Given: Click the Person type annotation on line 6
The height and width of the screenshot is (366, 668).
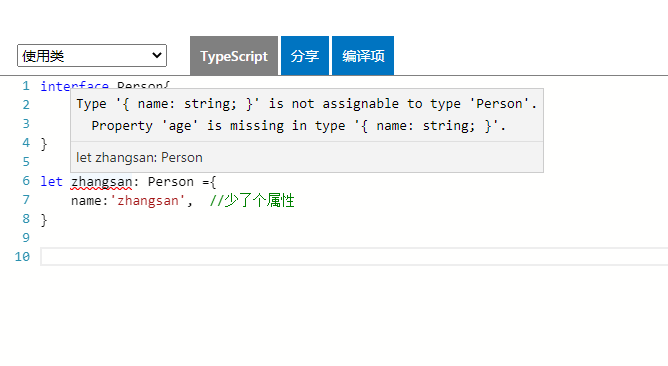Looking at the screenshot, I should pos(170,182).
